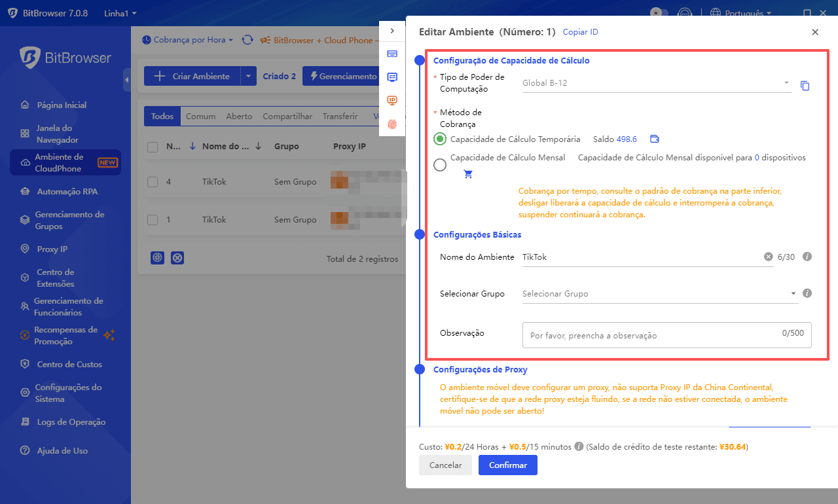Click the fingerprint icon in side strip
Image resolution: width=838 pixels, height=504 pixels.
click(x=392, y=124)
